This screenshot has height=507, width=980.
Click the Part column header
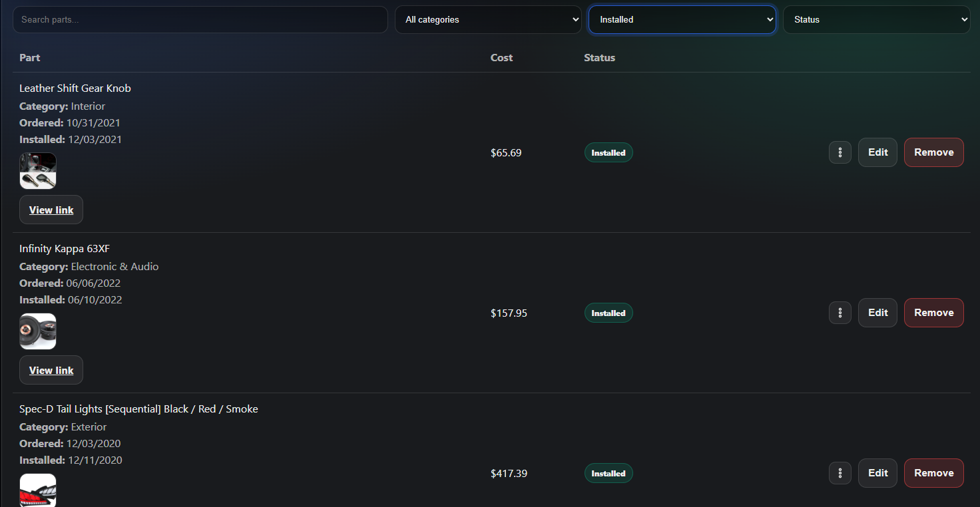[30, 58]
